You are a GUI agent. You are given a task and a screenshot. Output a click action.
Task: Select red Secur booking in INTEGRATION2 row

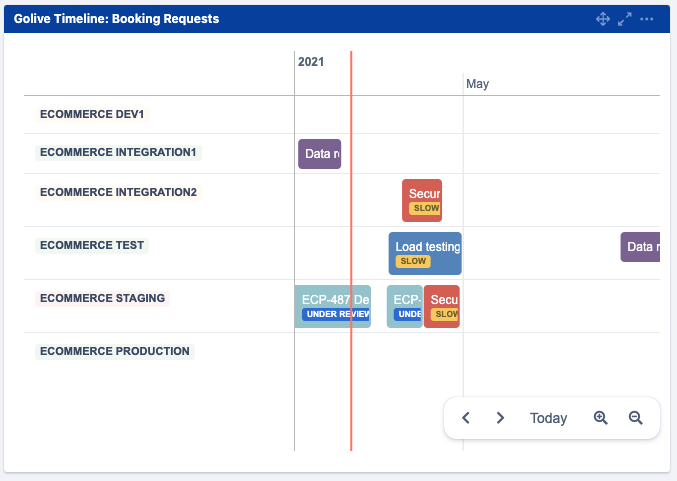pos(422,200)
